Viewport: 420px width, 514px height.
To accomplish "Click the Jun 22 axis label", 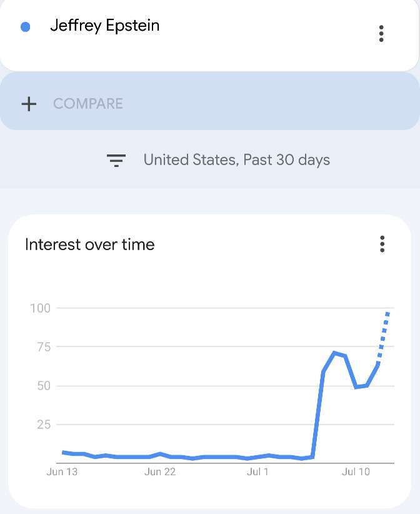I will coord(160,471).
